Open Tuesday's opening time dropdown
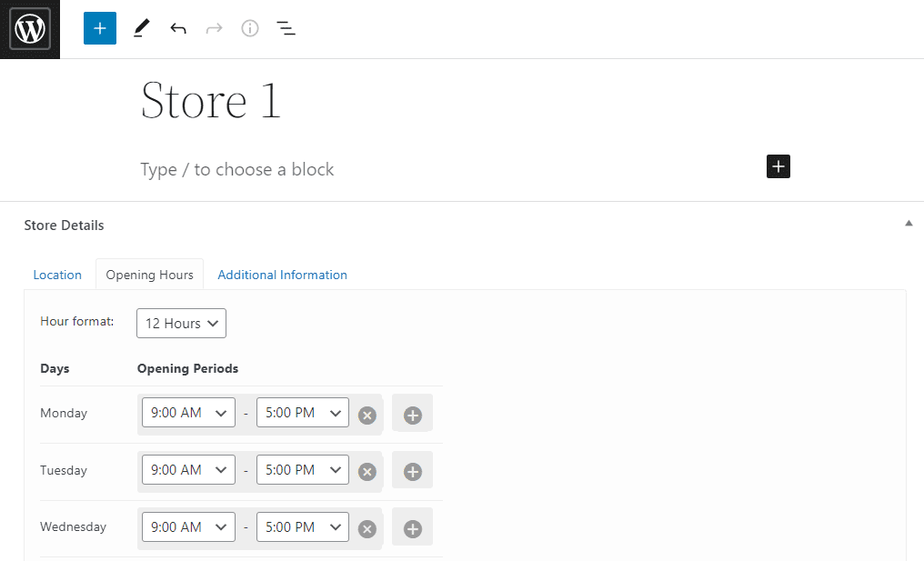 [x=188, y=469]
